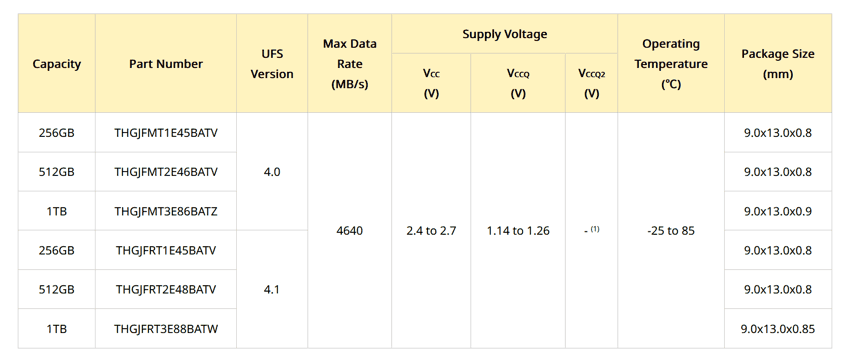Click part number THGJFMT3E86BATZ
850x360 pixels.
[166, 211]
